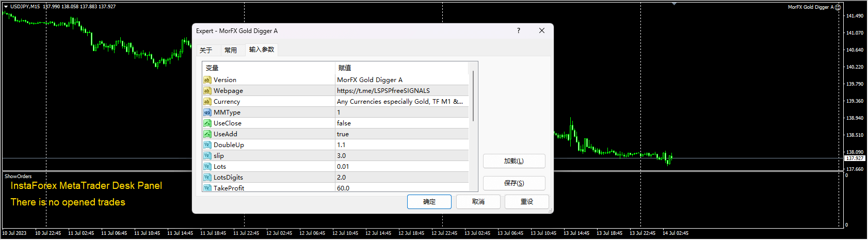
Task: Click the DoubleUp double variable icon
Action: click(x=207, y=145)
